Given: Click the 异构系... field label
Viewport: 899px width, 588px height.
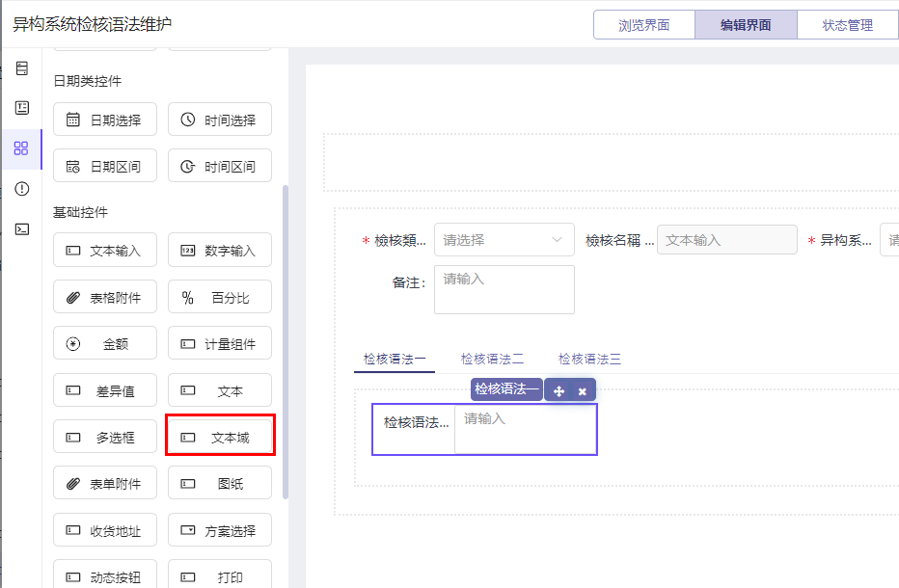Looking at the screenshot, I should point(846,240).
